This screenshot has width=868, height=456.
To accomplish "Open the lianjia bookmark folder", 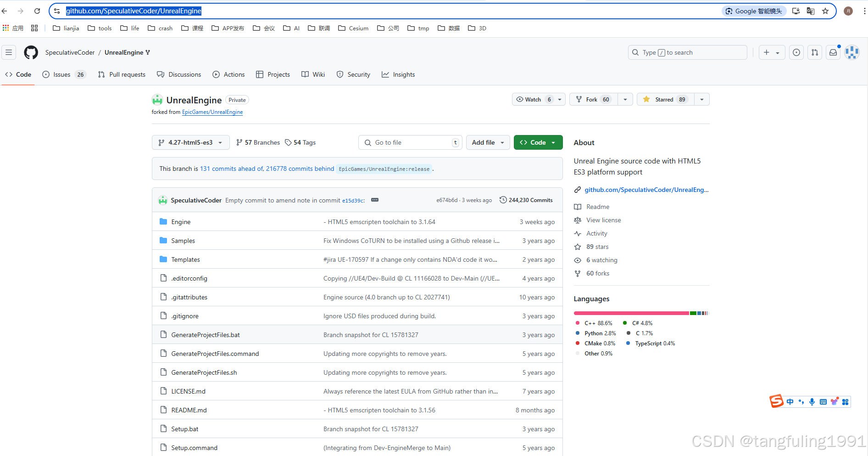I will click(66, 28).
